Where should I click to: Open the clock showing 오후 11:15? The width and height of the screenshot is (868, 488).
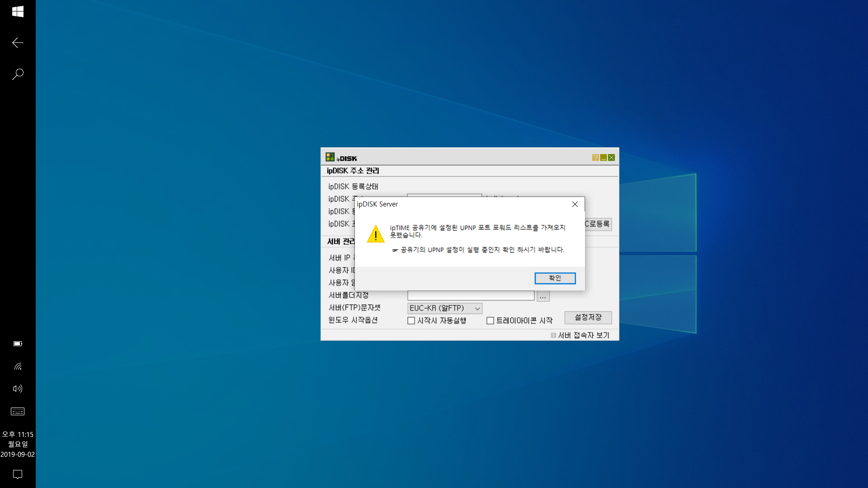(18, 444)
